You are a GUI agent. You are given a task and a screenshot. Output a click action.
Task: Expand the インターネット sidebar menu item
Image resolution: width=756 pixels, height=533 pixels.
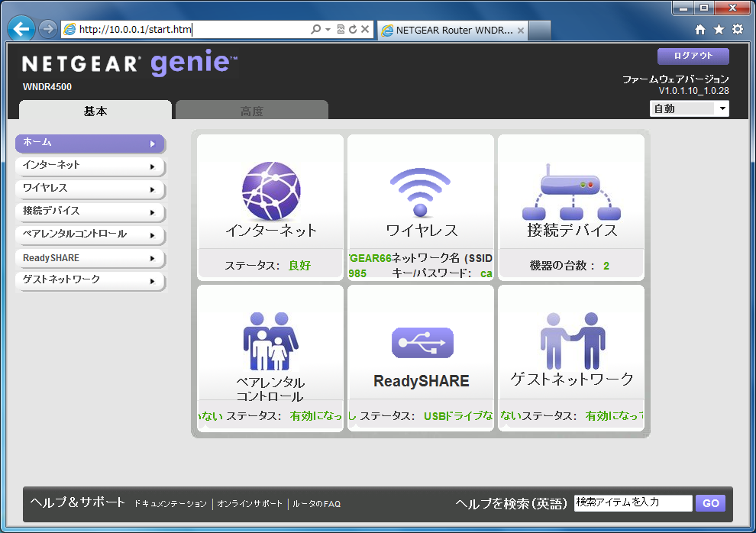coord(90,166)
